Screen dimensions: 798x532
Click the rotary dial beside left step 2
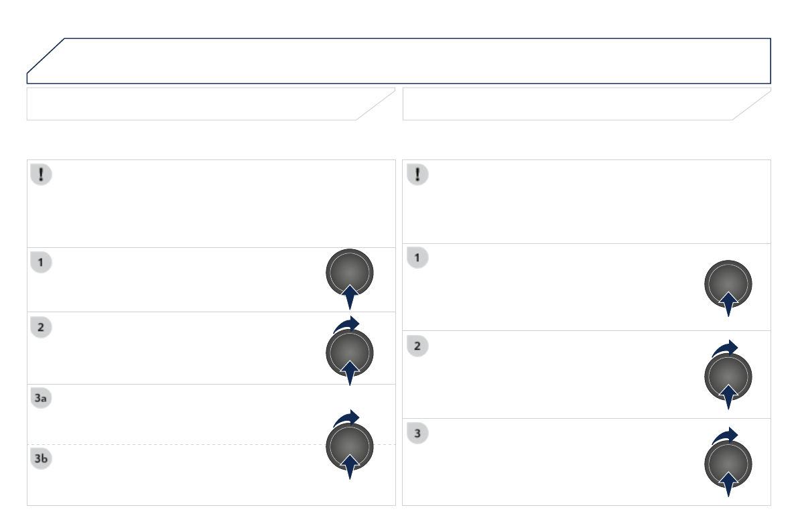pos(349,352)
